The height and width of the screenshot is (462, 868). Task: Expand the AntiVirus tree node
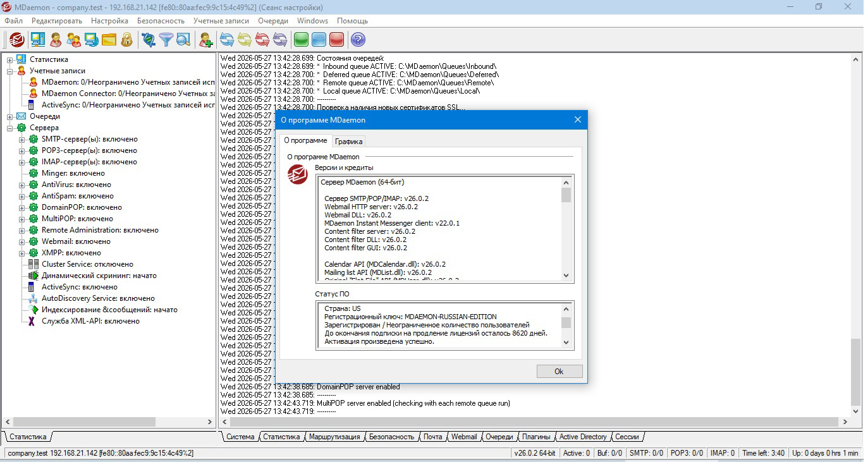pos(22,185)
